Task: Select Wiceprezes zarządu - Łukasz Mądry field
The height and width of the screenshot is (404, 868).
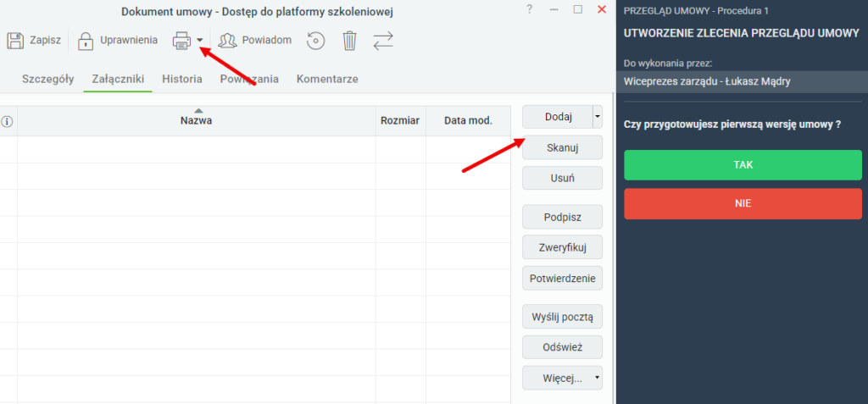Action: point(742,82)
